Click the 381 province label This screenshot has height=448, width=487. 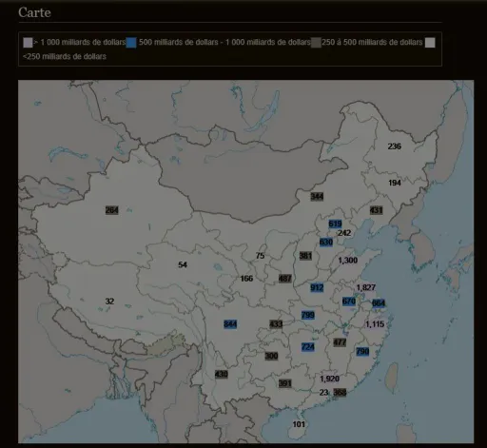305,256
